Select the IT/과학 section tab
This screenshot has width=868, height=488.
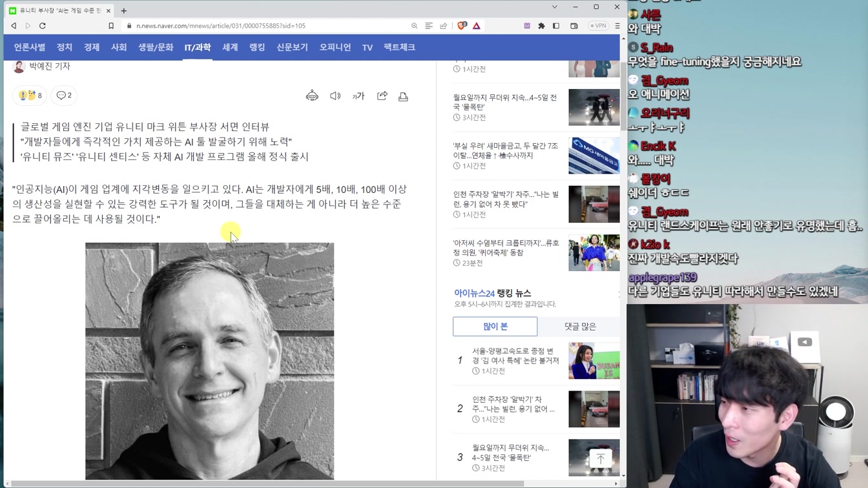198,47
